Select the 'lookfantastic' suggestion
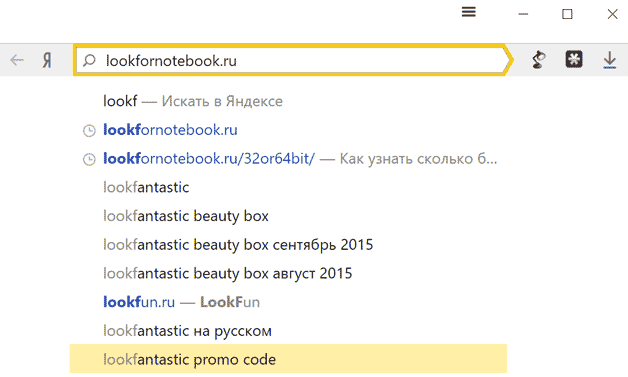This screenshot has width=628, height=377. tap(288, 187)
